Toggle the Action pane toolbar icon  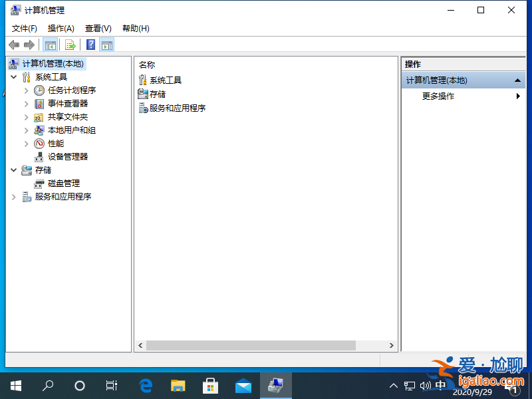107,45
